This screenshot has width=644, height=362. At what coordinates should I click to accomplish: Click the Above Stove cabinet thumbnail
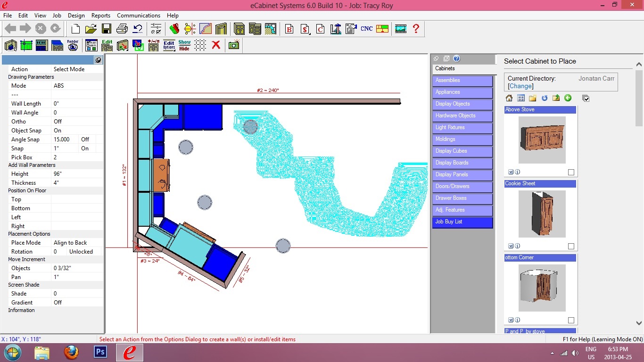(x=542, y=140)
